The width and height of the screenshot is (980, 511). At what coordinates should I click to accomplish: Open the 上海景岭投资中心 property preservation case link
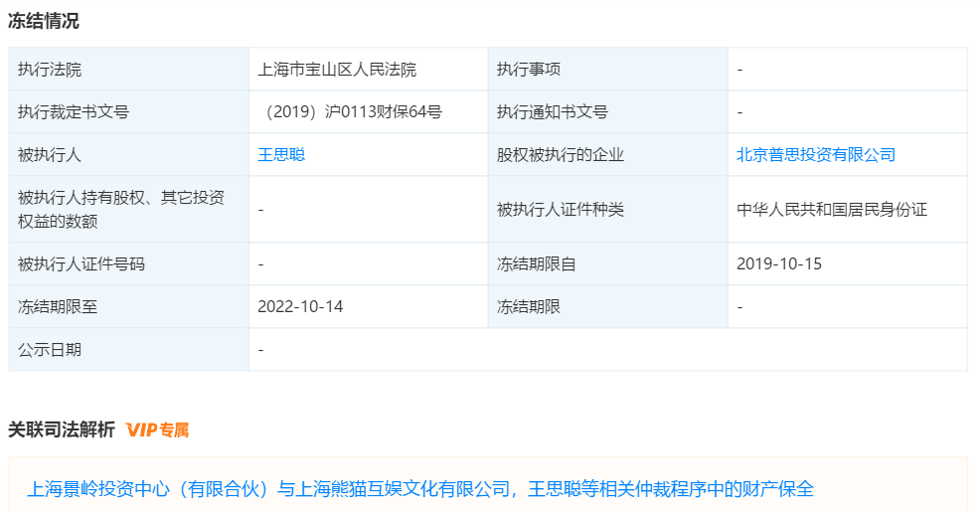419,489
